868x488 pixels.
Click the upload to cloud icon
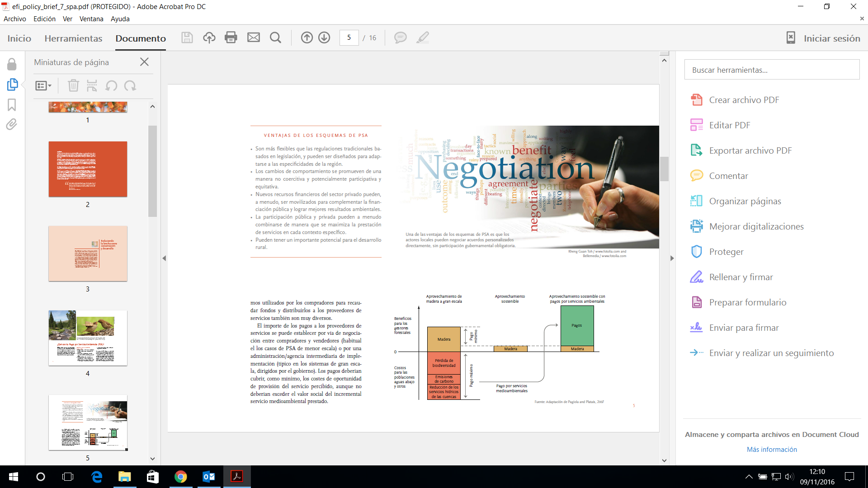pos(209,38)
